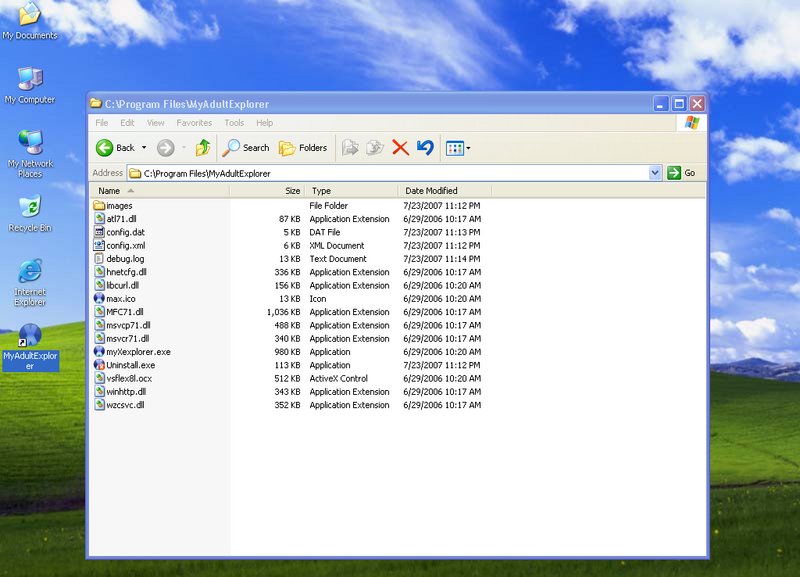Viewport: 800px width, 577px height.
Task: Click the blue Undo toolbar icon
Action: (x=425, y=148)
